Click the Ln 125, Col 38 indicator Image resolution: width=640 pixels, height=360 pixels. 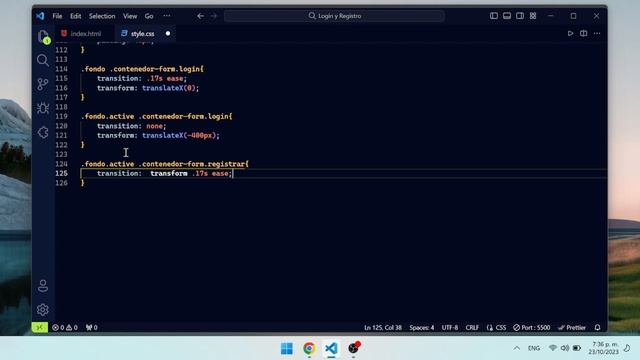383,327
